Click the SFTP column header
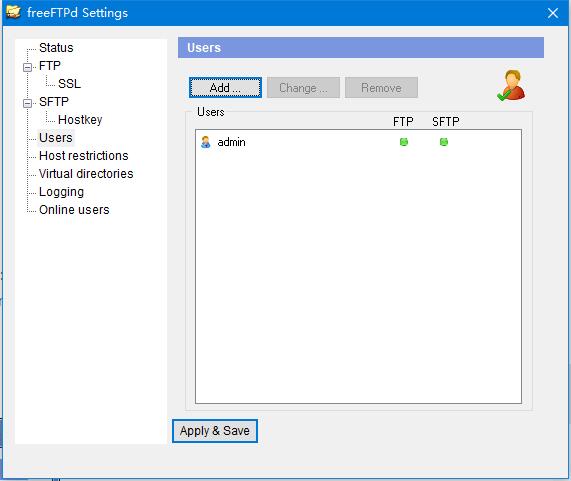The image size is (571, 481). pos(446,121)
